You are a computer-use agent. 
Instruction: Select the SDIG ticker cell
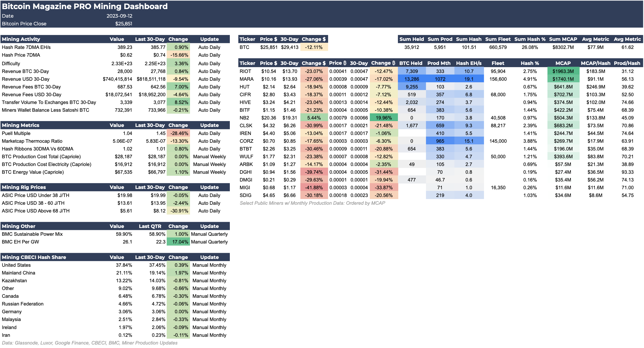[245, 195]
